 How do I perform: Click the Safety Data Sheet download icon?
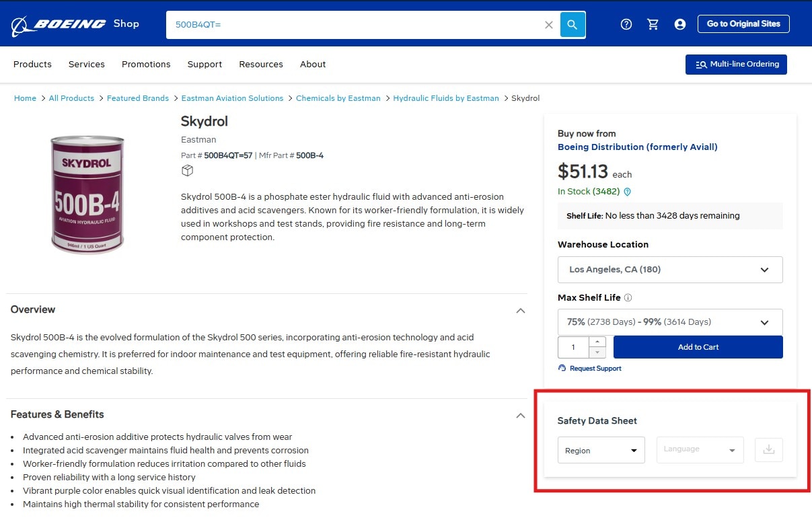(768, 449)
